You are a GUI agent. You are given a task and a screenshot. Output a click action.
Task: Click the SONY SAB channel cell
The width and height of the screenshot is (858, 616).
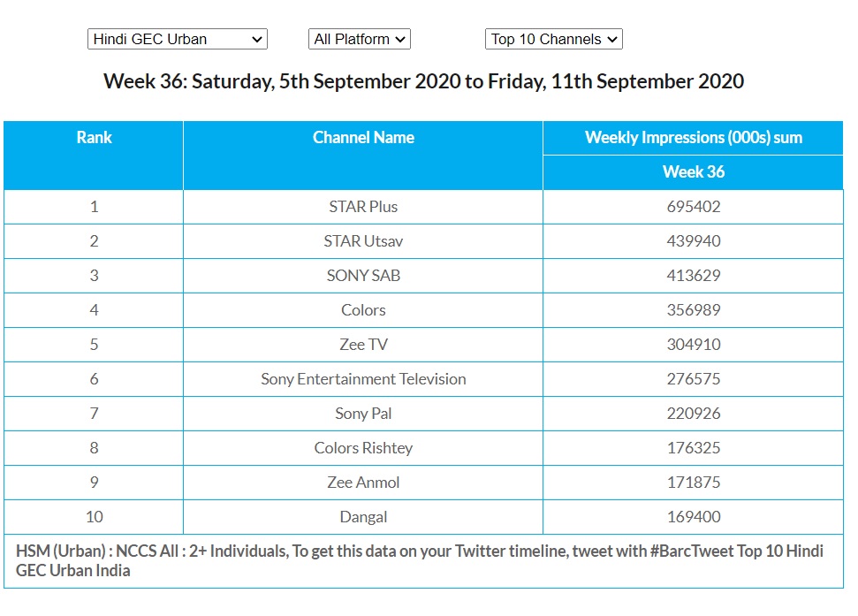click(x=363, y=276)
